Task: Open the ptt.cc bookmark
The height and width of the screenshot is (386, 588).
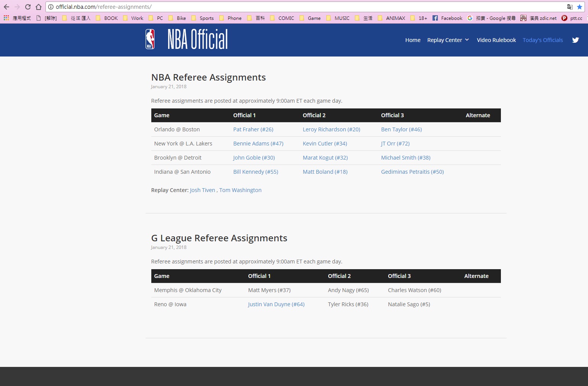Action: coord(572,18)
